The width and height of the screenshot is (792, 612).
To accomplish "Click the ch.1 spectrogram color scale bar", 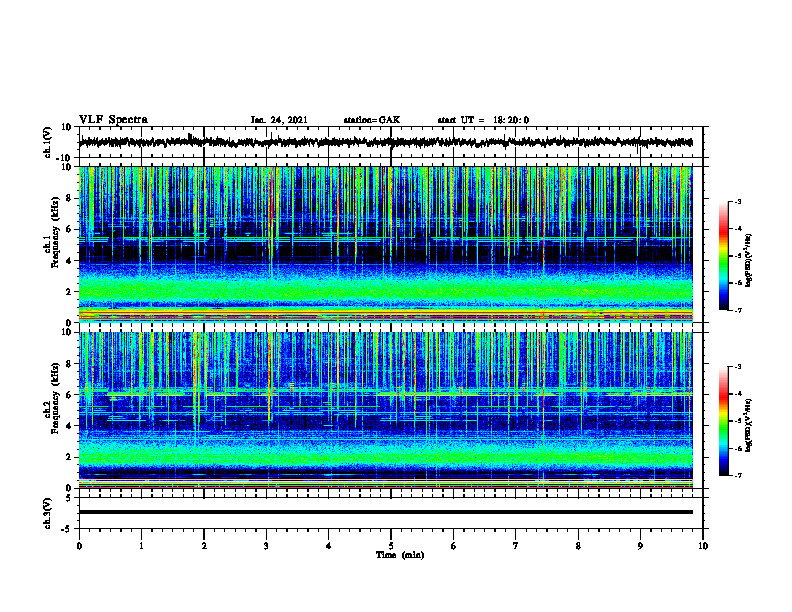I will [723, 256].
